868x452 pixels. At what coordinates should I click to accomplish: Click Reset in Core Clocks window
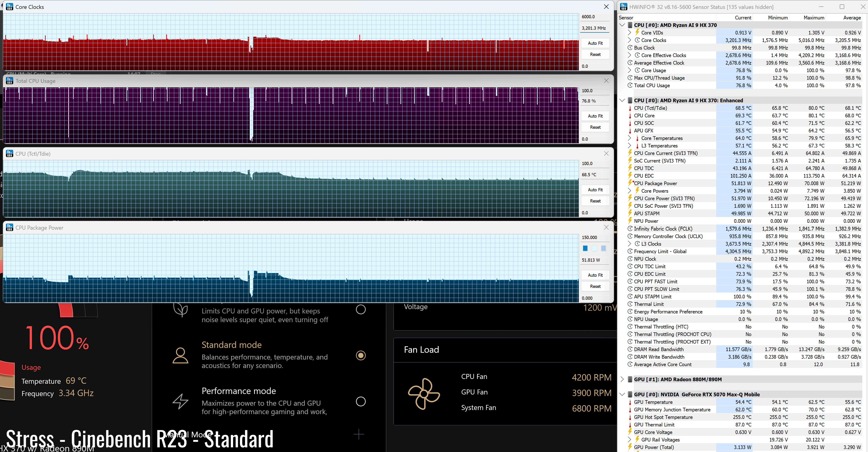595,54
